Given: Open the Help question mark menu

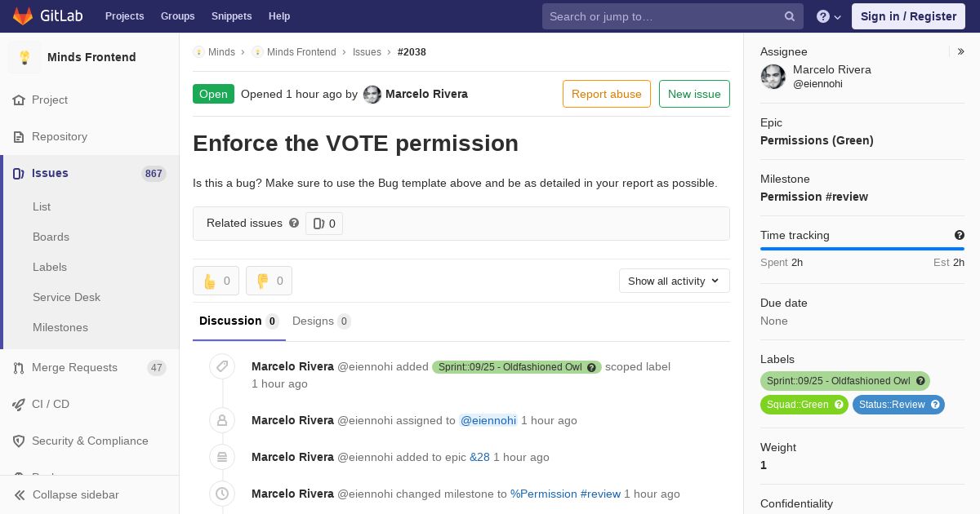Looking at the screenshot, I should click(x=829, y=16).
